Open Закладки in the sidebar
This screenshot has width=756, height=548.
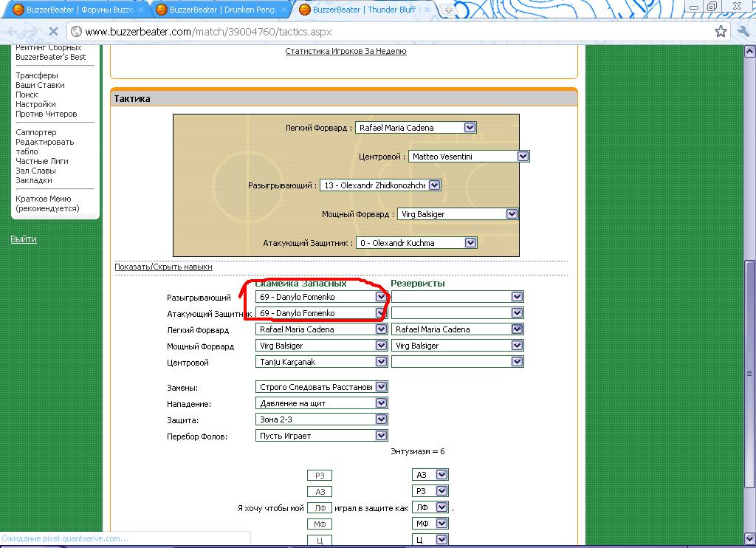(x=34, y=180)
